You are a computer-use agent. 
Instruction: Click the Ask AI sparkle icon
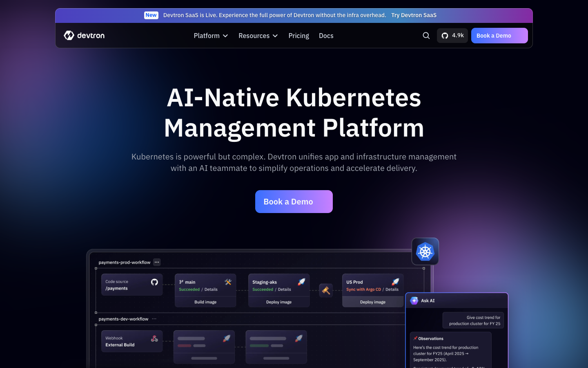[414, 301]
